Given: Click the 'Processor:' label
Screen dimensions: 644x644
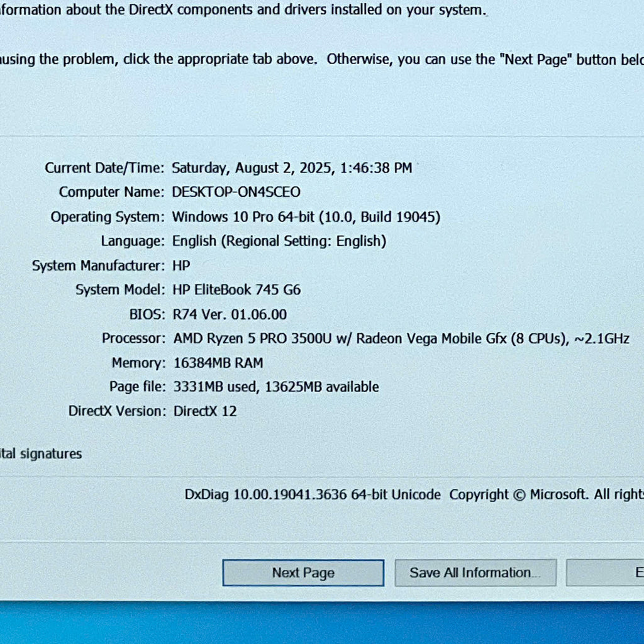Looking at the screenshot, I should tap(133, 338).
